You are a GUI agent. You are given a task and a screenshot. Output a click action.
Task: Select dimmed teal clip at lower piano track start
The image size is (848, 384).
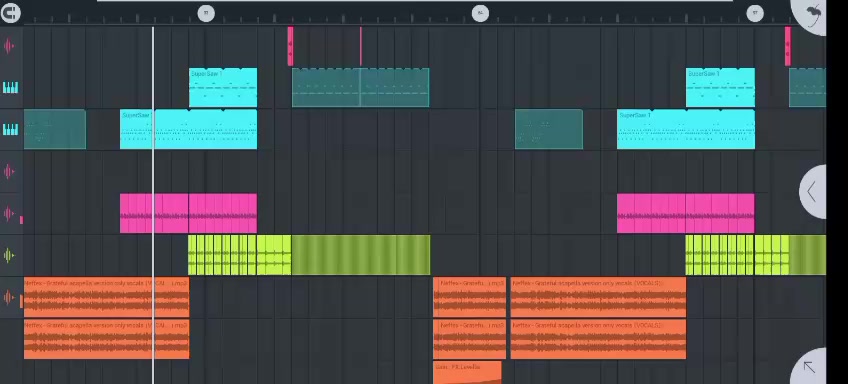pyautogui.click(x=55, y=129)
